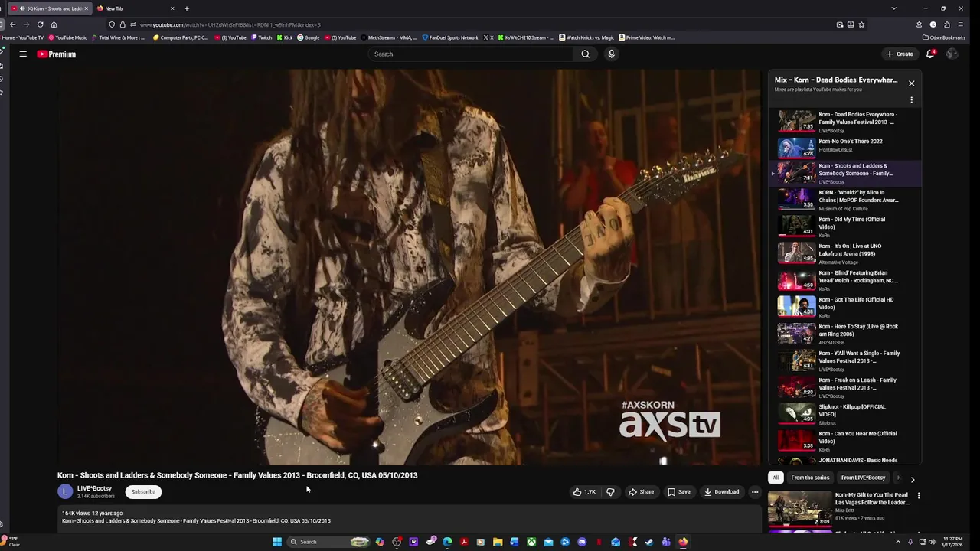Close the Korn mix playlist panel
The width and height of the screenshot is (980, 551).
[911, 83]
